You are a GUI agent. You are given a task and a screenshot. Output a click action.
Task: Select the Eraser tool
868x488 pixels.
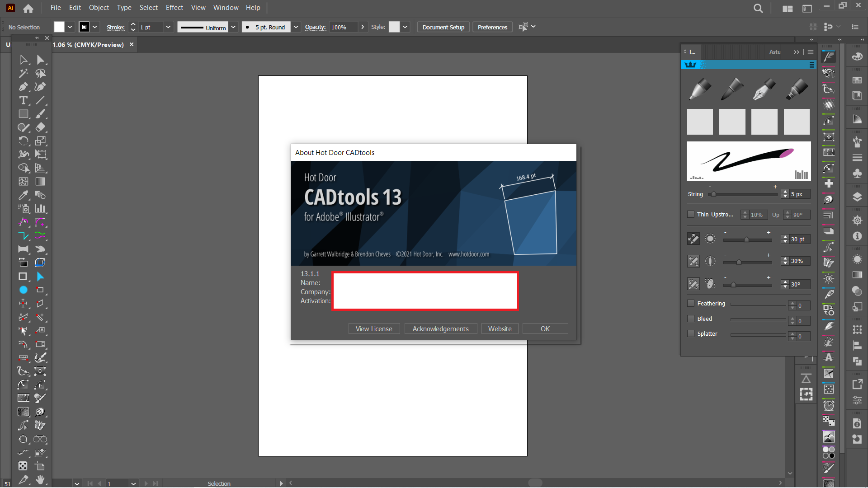tap(40, 127)
